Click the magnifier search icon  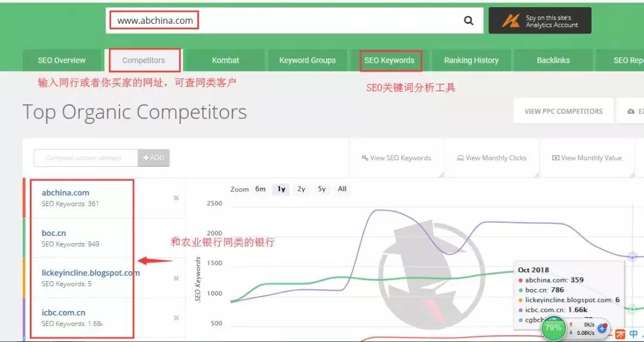point(469,20)
